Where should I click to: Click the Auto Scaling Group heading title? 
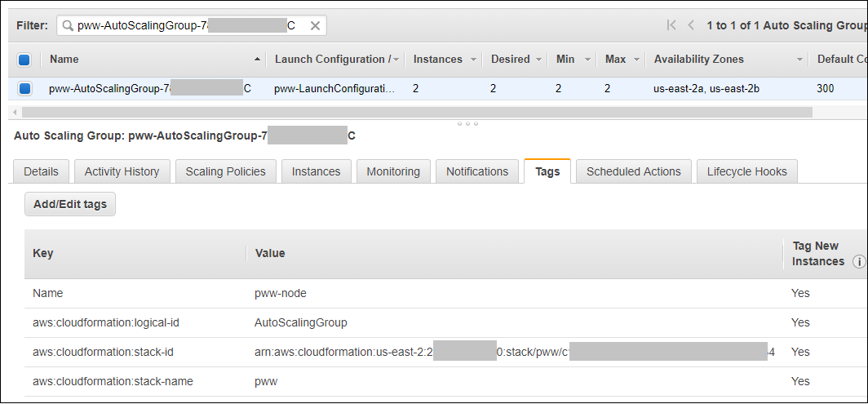pos(184,135)
